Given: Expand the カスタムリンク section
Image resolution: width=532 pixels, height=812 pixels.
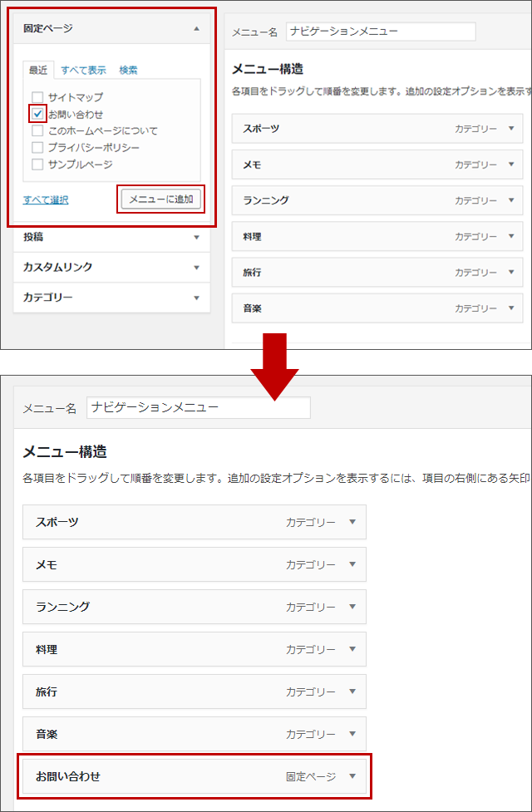Looking at the screenshot, I should (196, 268).
